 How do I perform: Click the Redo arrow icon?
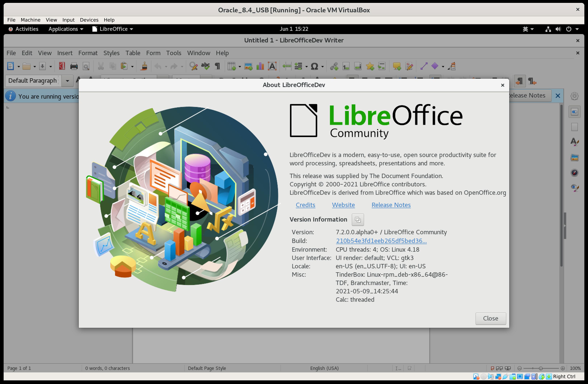coord(174,66)
